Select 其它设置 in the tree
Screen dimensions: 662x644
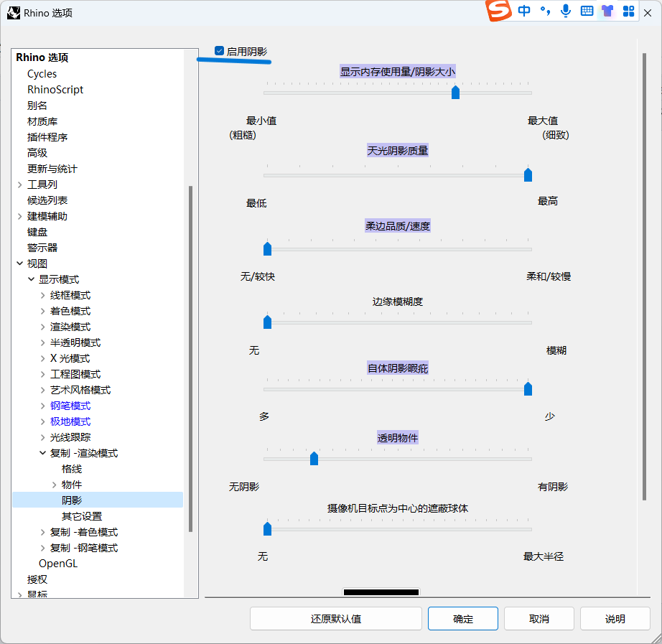[x=82, y=516]
